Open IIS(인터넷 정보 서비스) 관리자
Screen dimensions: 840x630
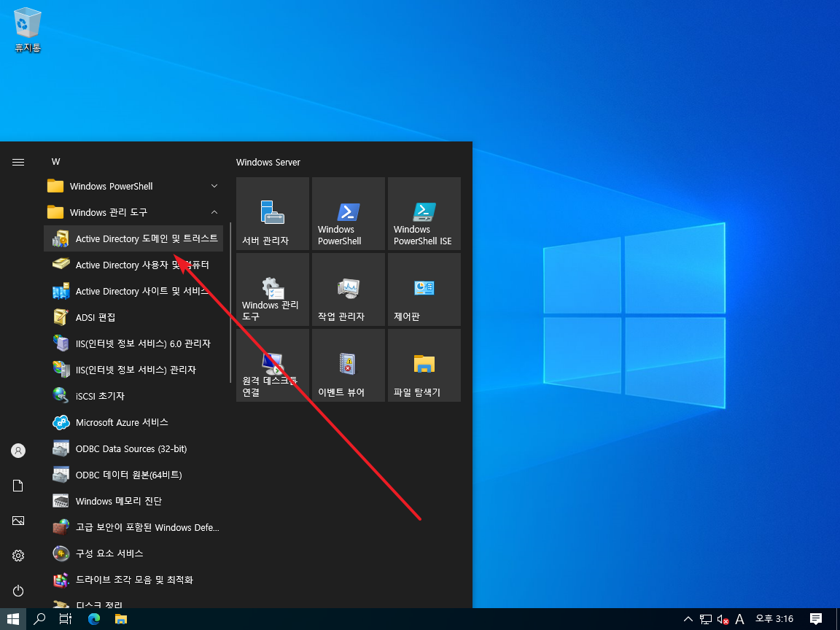click(x=133, y=370)
